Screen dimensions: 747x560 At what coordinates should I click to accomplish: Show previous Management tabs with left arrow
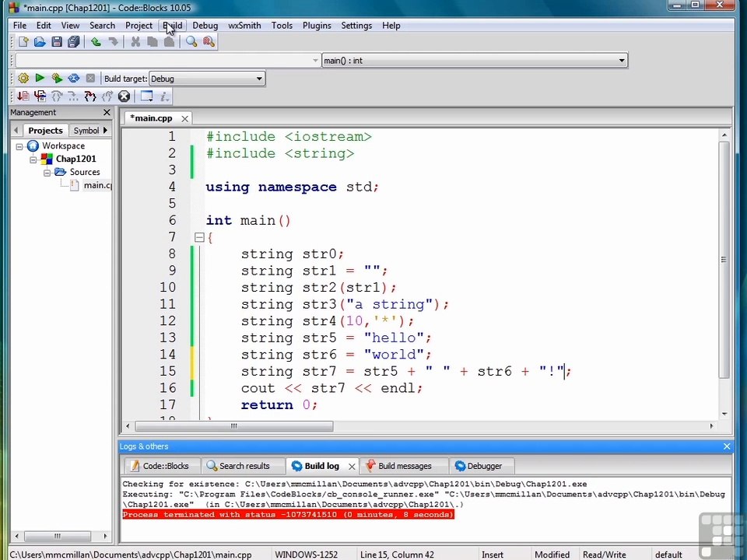point(16,130)
